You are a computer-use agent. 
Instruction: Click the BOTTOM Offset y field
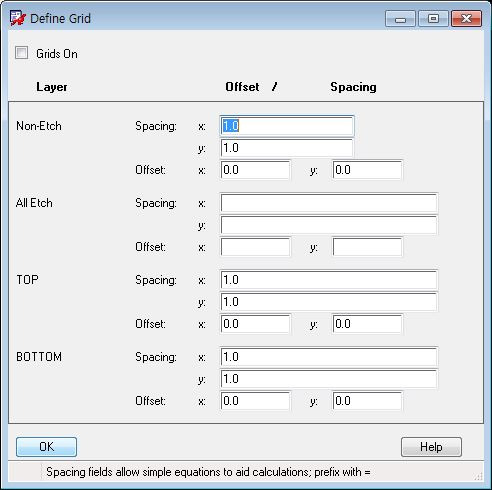367,401
